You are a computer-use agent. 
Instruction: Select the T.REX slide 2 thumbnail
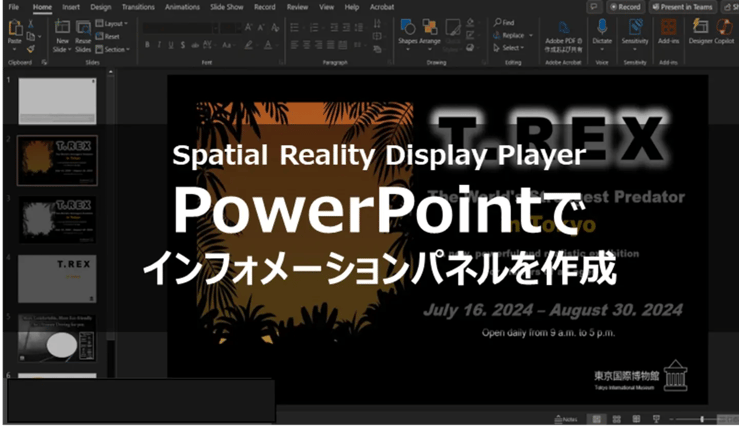pos(58,160)
